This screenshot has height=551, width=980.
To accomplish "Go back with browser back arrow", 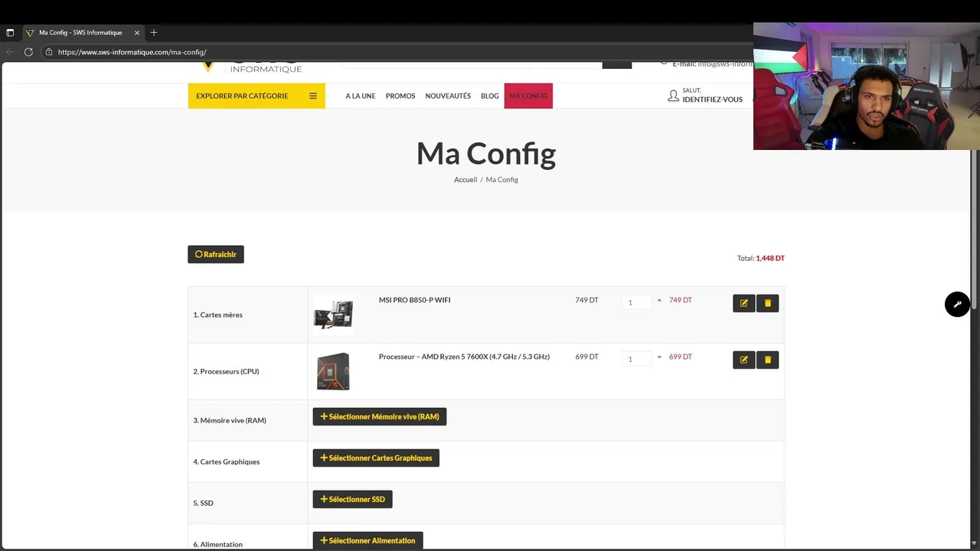I will [x=10, y=52].
